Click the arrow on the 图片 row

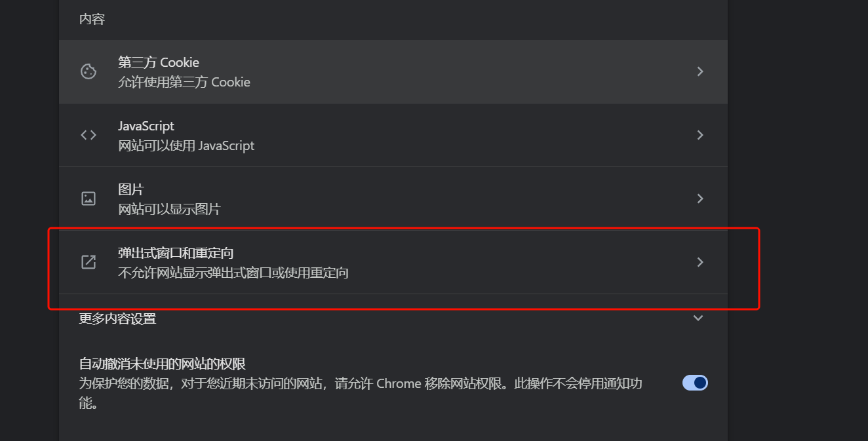click(700, 199)
